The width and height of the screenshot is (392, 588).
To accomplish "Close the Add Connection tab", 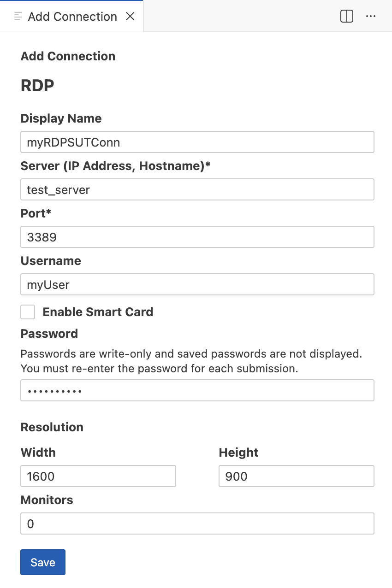I will pyautogui.click(x=131, y=17).
